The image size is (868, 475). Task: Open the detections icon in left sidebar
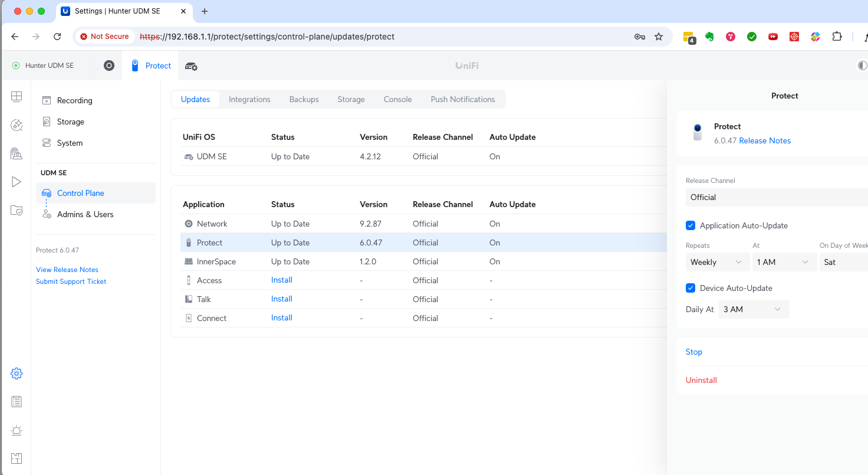(17, 125)
